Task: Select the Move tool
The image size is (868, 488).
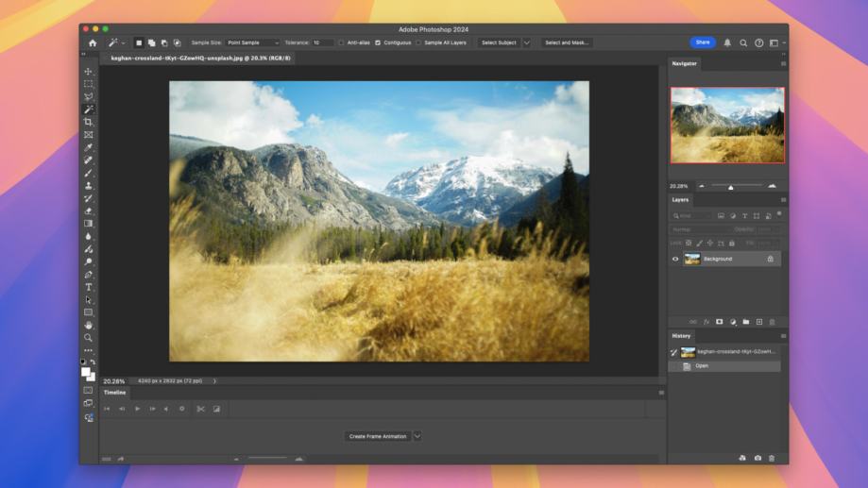Action: pos(89,72)
